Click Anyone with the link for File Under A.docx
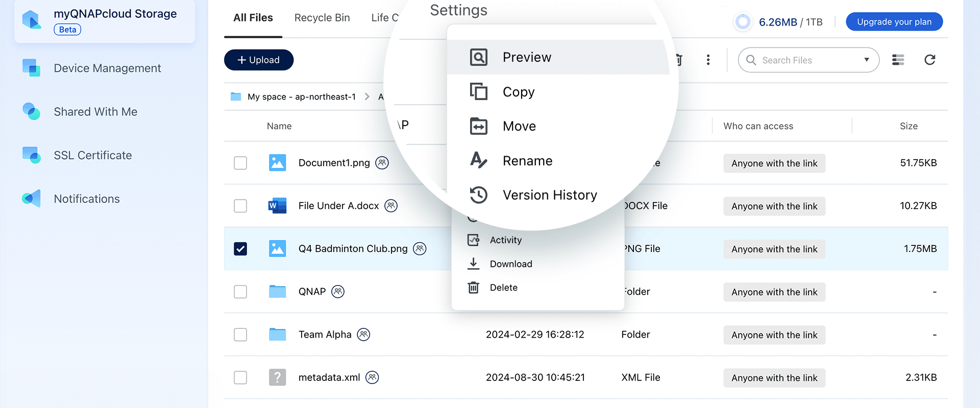 click(x=774, y=206)
